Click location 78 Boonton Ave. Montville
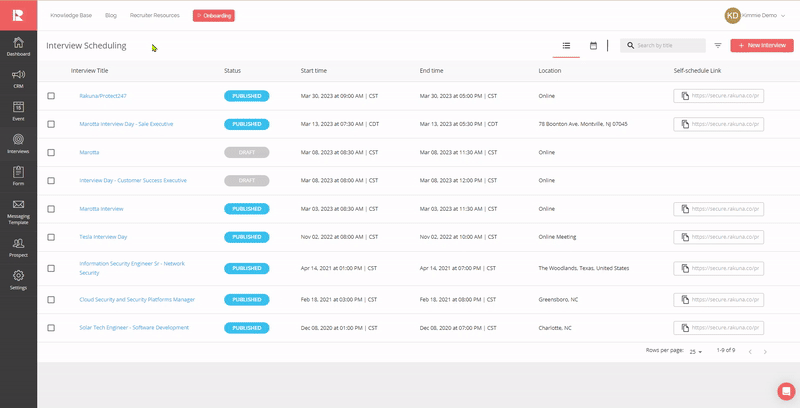 tap(583, 124)
